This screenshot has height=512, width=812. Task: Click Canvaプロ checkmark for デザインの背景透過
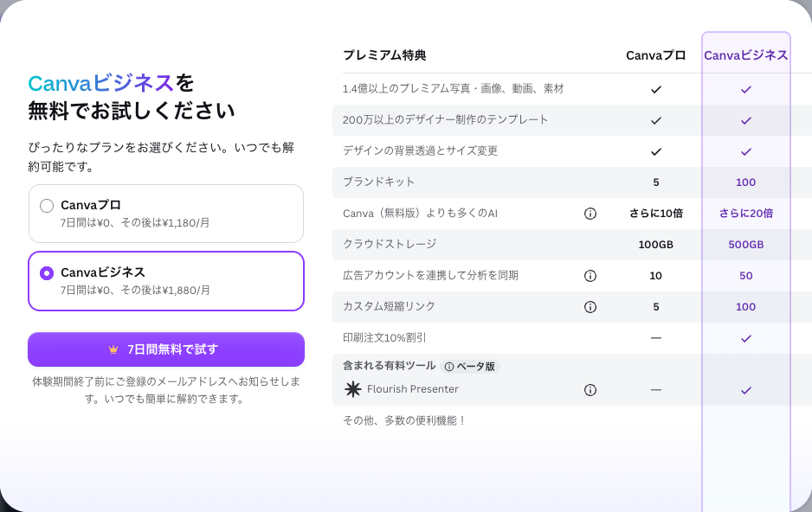coord(656,151)
